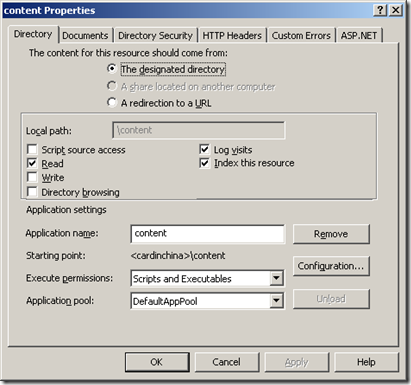Expand the Execute permissions dropdown

click(276, 278)
